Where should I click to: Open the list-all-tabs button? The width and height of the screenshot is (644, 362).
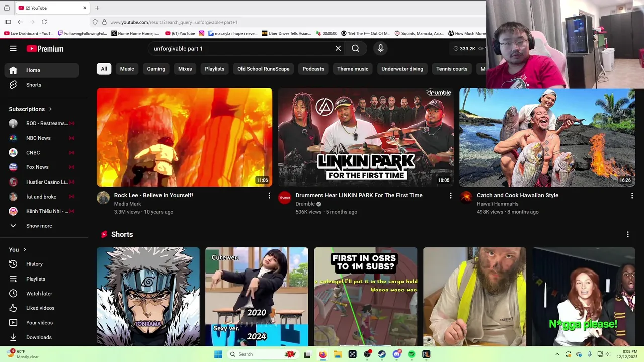[7, 8]
